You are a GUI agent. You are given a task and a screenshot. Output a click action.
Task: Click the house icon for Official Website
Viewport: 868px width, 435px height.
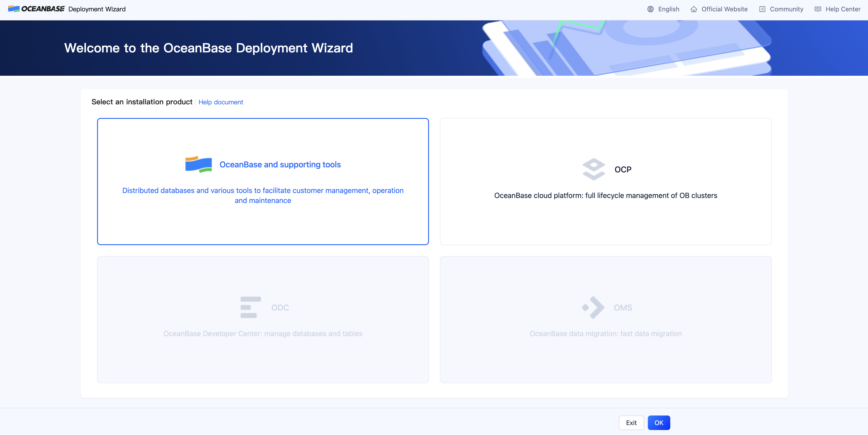(693, 9)
